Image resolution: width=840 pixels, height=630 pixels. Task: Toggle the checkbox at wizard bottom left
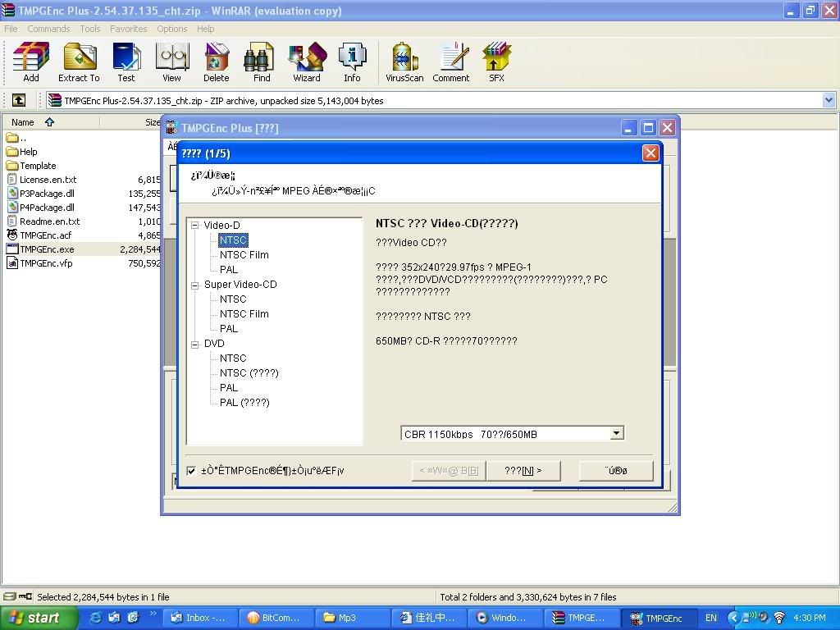click(191, 471)
